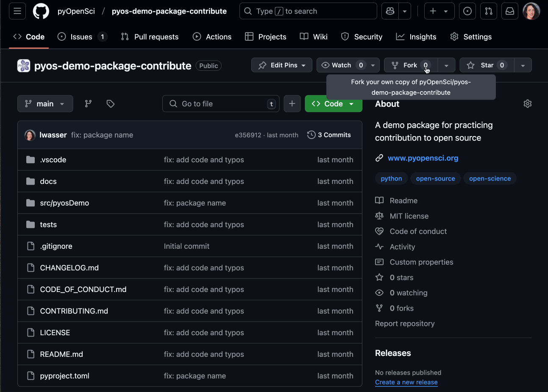
Task: Open the www.pyopensci.org link
Action: [x=423, y=158]
